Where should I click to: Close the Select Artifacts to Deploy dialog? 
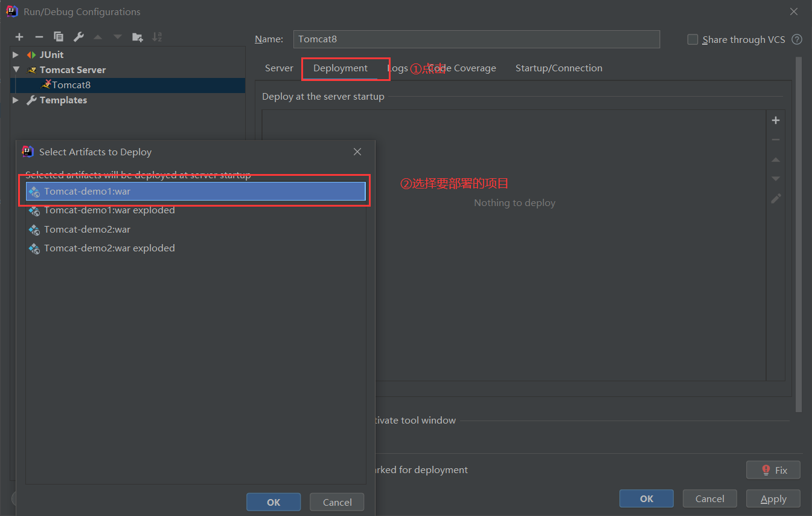click(357, 152)
